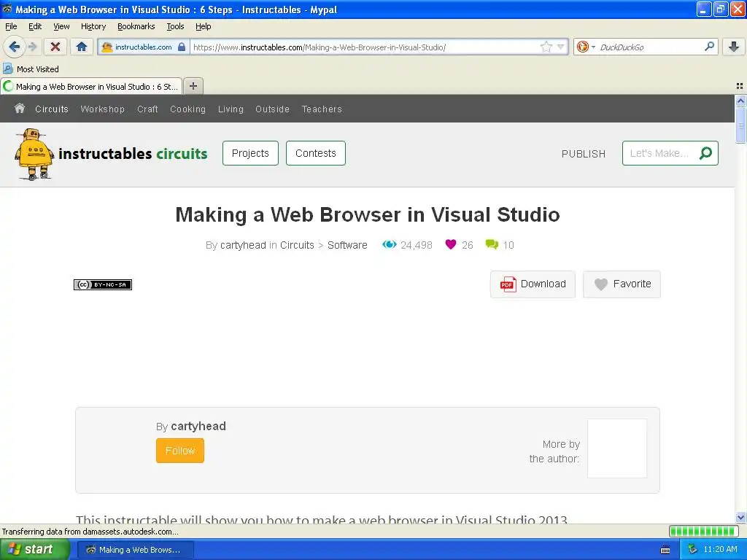Click the Mypal taskbar window button
The height and width of the screenshot is (560, 747).
pyautogui.click(x=135, y=550)
